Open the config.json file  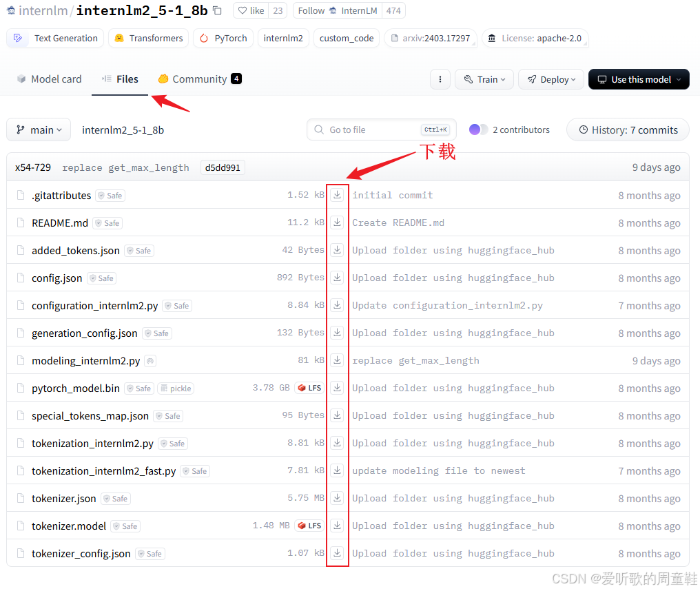pos(56,278)
